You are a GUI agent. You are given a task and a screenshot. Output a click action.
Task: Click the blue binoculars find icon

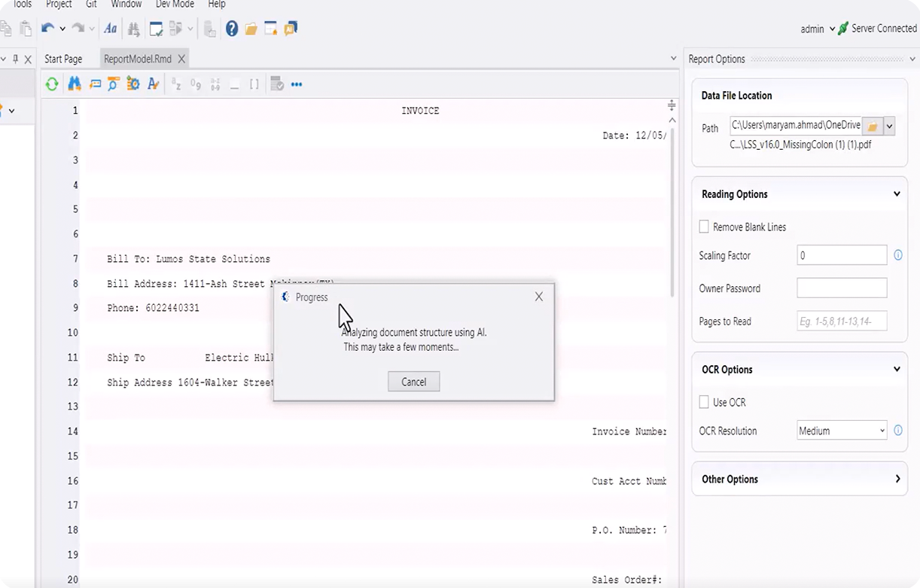click(x=74, y=84)
